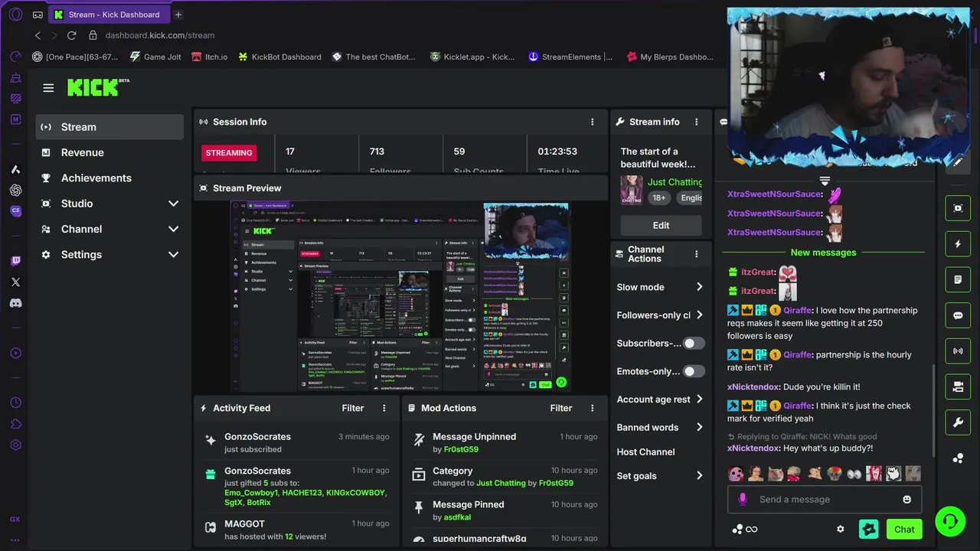Viewport: 980px width, 551px height.
Task: Click the green badge icon next to Chat button
Action: [x=869, y=529]
